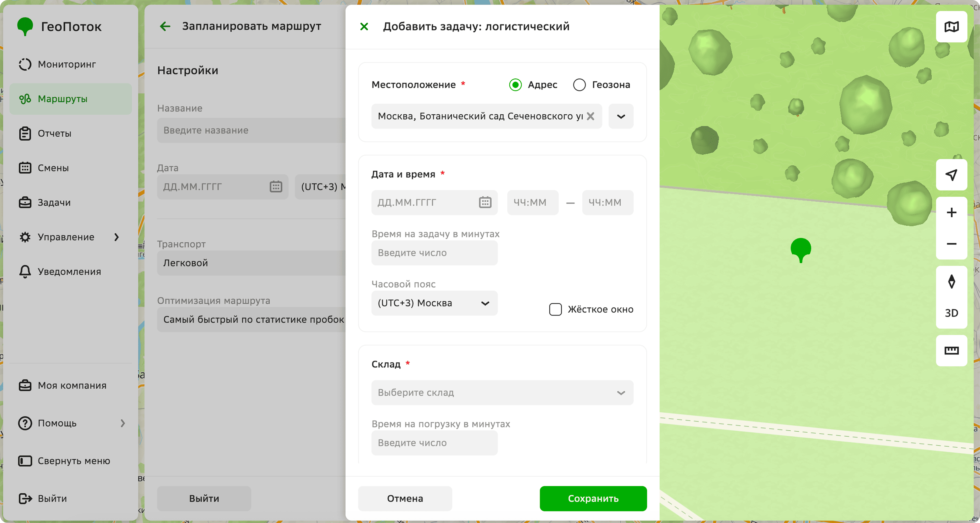Click the green map pin marker
Viewport: 980px width, 523px height.
800,250
